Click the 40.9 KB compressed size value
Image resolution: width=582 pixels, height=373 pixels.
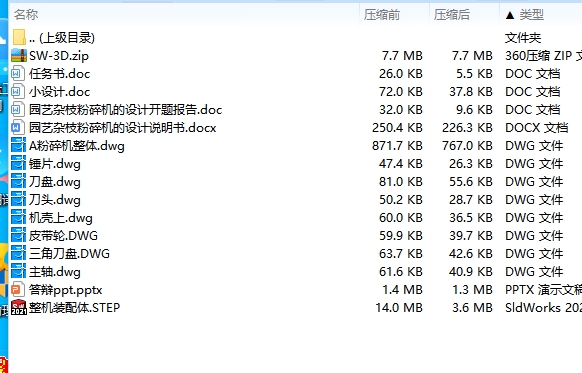471,272
